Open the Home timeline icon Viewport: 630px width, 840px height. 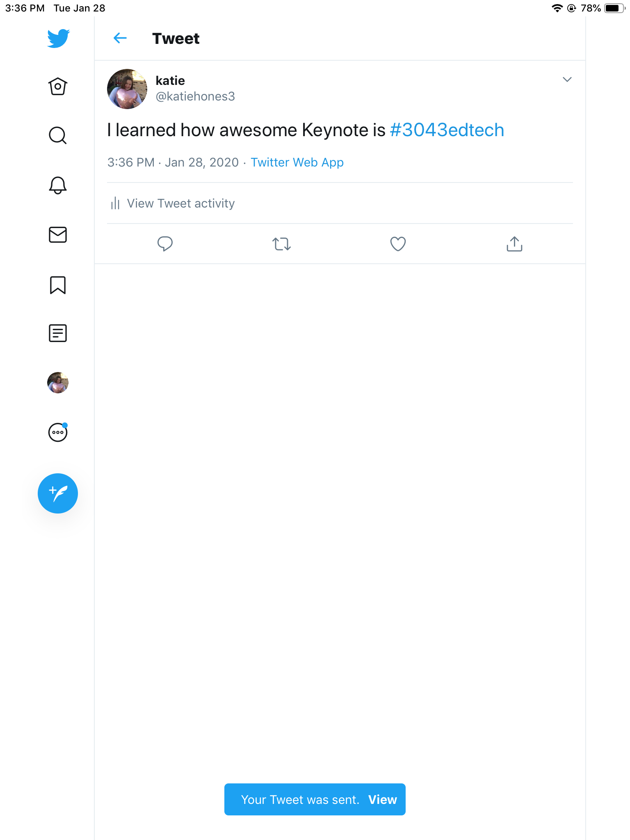58,87
